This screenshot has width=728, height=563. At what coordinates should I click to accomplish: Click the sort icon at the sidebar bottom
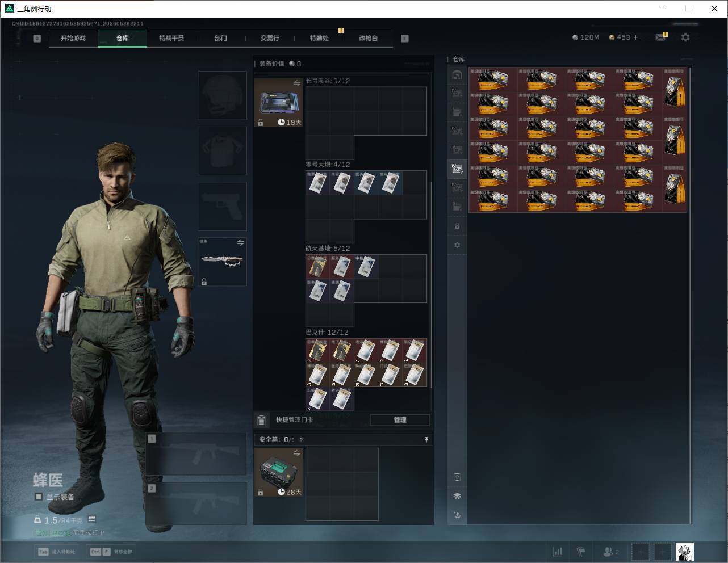[457, 515]
